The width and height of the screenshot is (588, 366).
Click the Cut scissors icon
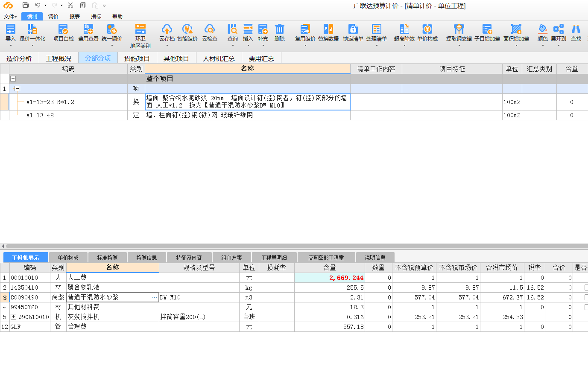point(70,6)
